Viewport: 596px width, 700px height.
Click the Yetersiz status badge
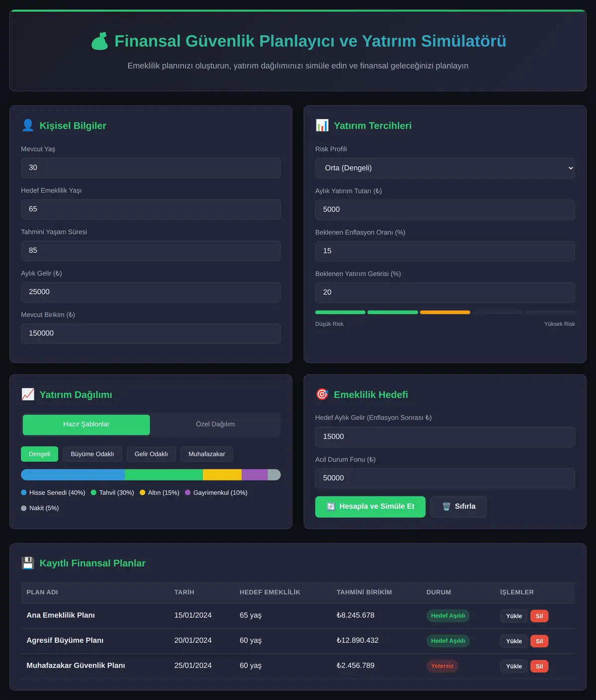[442, 666]
